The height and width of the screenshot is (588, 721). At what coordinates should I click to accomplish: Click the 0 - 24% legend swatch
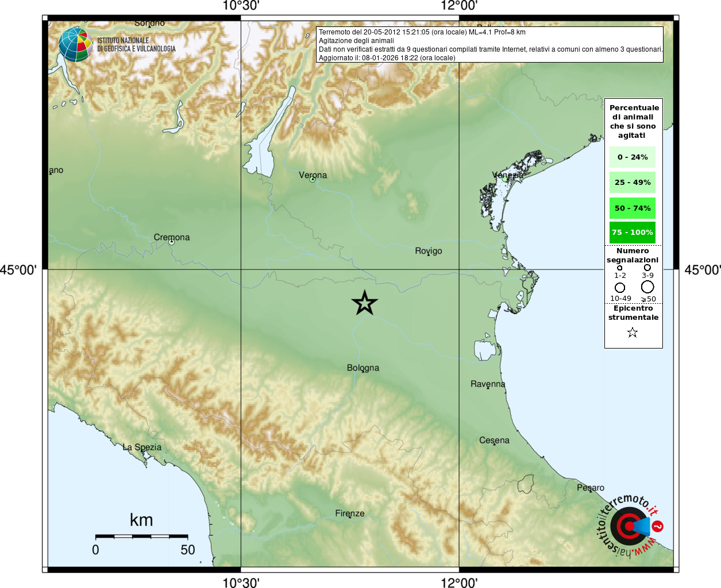click(633, 157)
